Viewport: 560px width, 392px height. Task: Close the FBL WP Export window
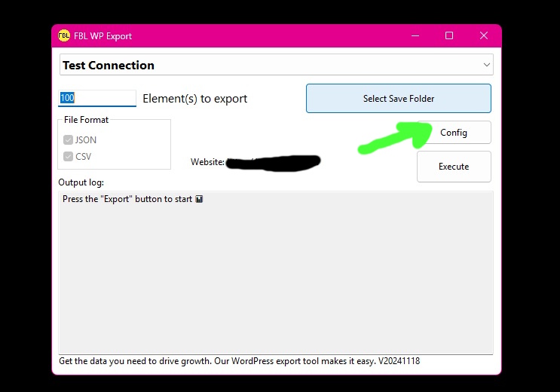(484, 35)
